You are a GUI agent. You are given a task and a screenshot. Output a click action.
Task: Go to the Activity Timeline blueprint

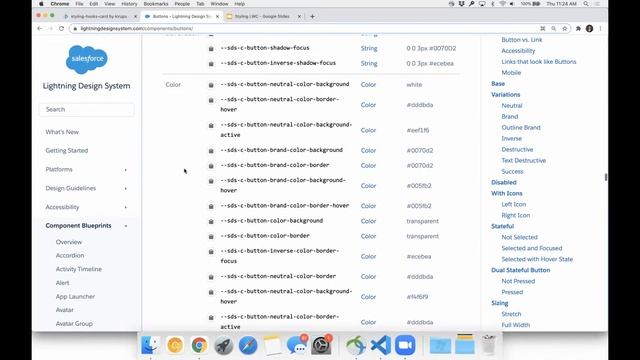pos(79,269)
